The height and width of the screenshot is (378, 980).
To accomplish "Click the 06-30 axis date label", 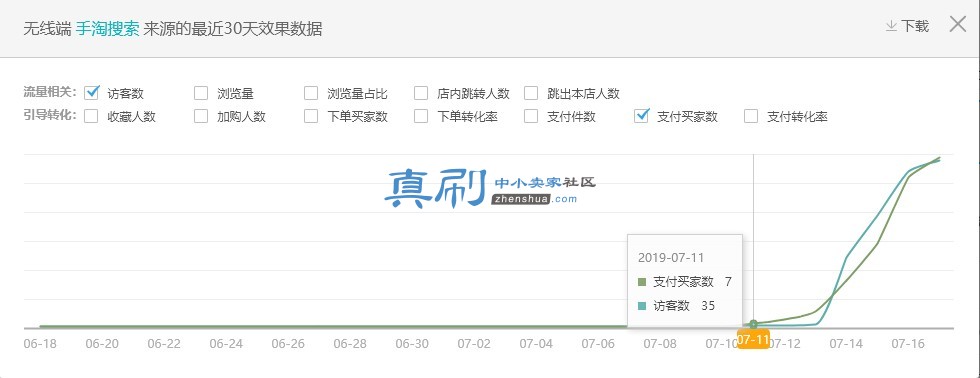I will click(x=412, y=344).
